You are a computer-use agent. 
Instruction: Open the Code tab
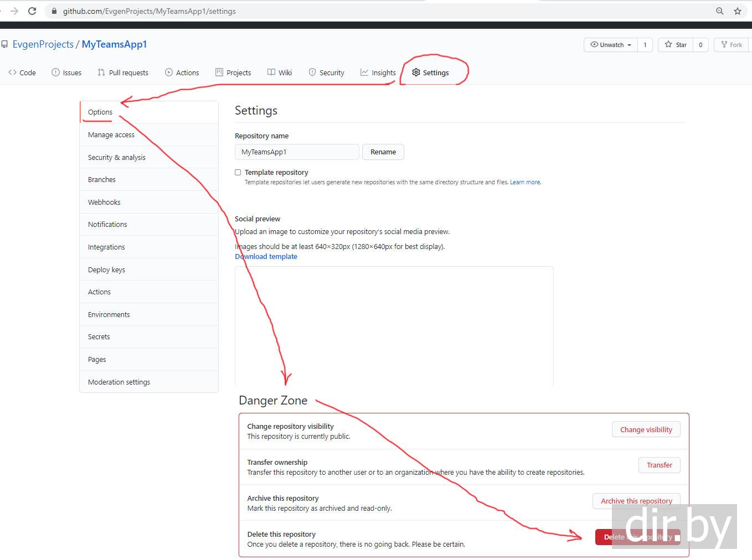(22, 72)
